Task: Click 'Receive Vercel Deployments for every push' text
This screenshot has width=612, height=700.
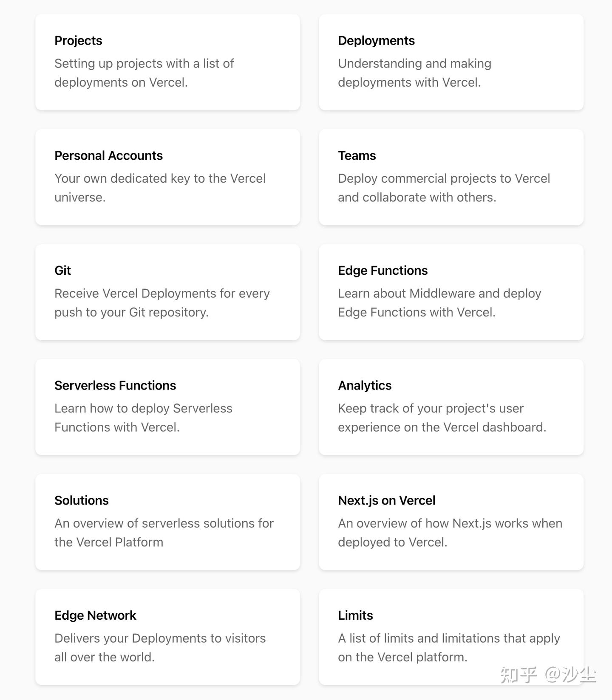Action: coord(162,303)
